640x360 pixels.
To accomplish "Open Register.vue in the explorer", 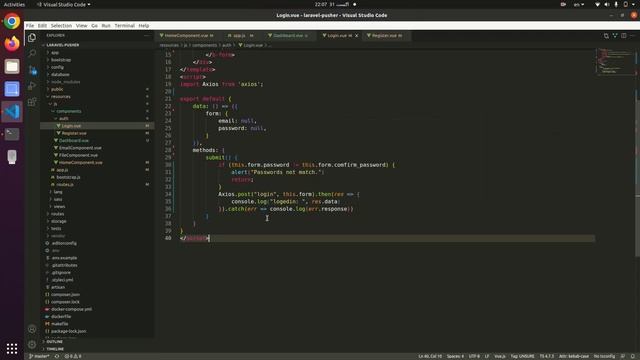I will [x=74, y=133].
